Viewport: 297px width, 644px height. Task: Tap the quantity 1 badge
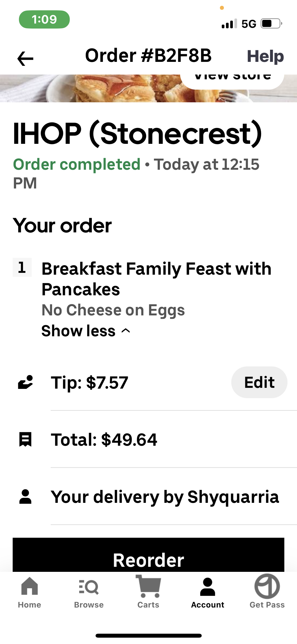pyautogui.click(x=22, y=267)
